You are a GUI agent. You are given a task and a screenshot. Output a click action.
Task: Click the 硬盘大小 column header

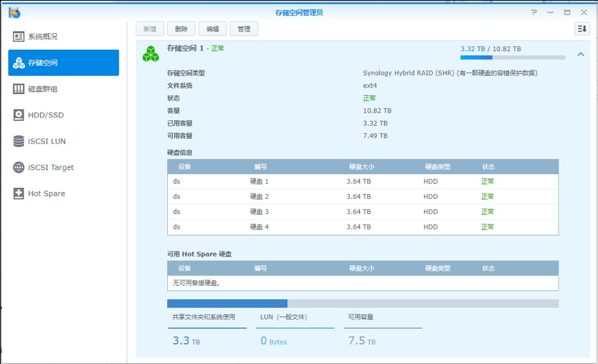[x=362, y=167]
